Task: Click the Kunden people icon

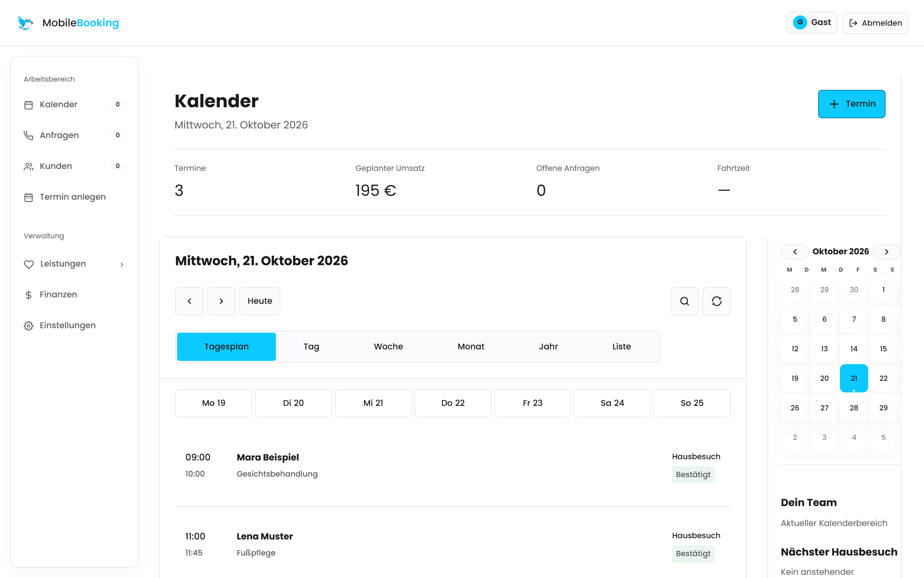Action: pyautogui.click(x=29, y=166)
